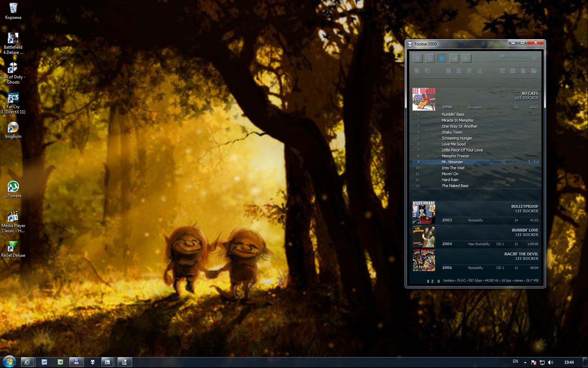Select the track 'Into The Void'
This screenshot has height=368, width=588.
pos(453,168)
